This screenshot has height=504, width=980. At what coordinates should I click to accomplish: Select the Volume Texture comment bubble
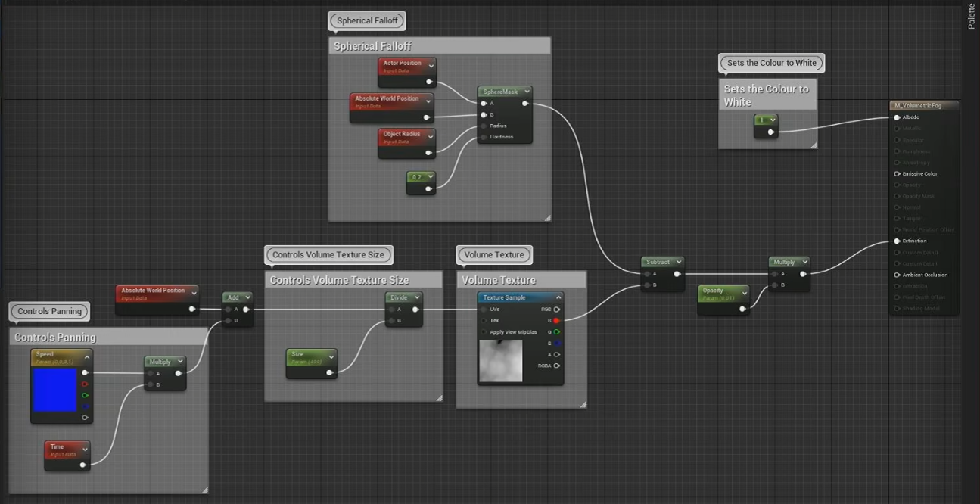(494, 255)
